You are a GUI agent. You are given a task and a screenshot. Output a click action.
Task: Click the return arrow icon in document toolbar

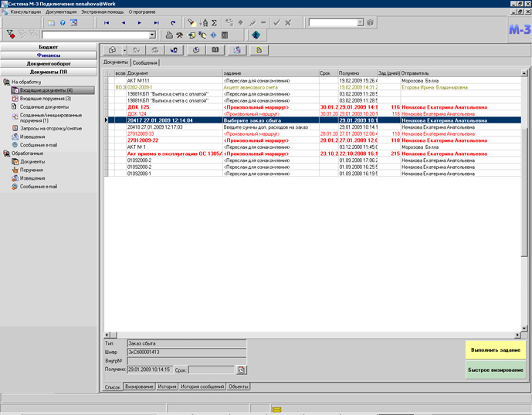pyautogui.click(x=174, y=50)
